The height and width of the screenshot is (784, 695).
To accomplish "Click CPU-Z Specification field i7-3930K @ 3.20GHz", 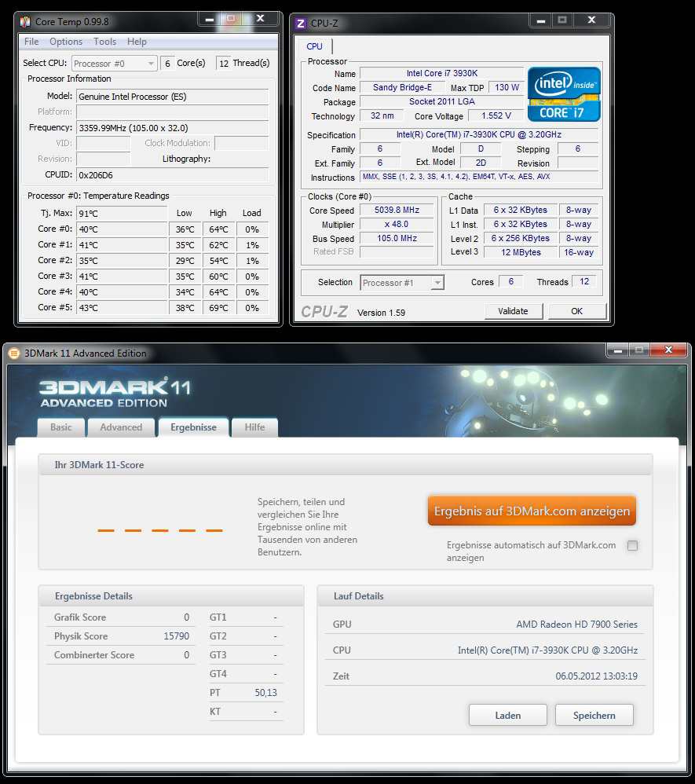I will pos(478,134).
